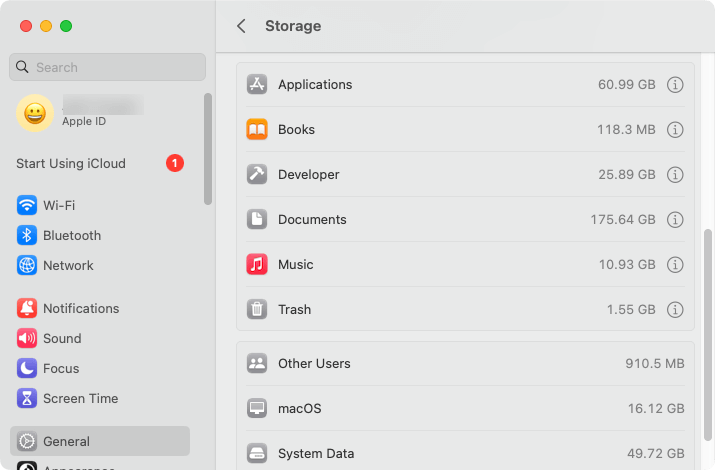The width and height of the screenshot is (715, 470).
Task: Click the Notifications bell icon
Action: coord(27,308)
